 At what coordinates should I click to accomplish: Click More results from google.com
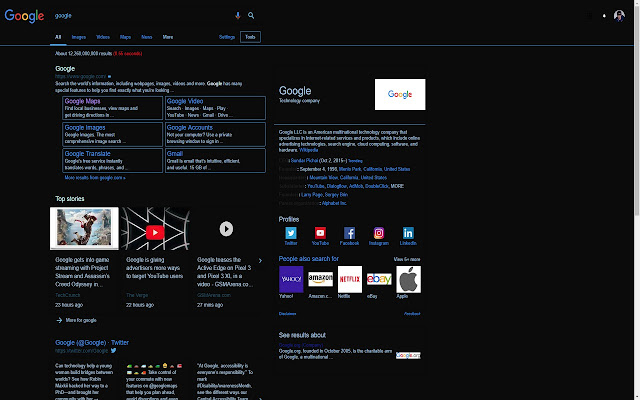95,178
